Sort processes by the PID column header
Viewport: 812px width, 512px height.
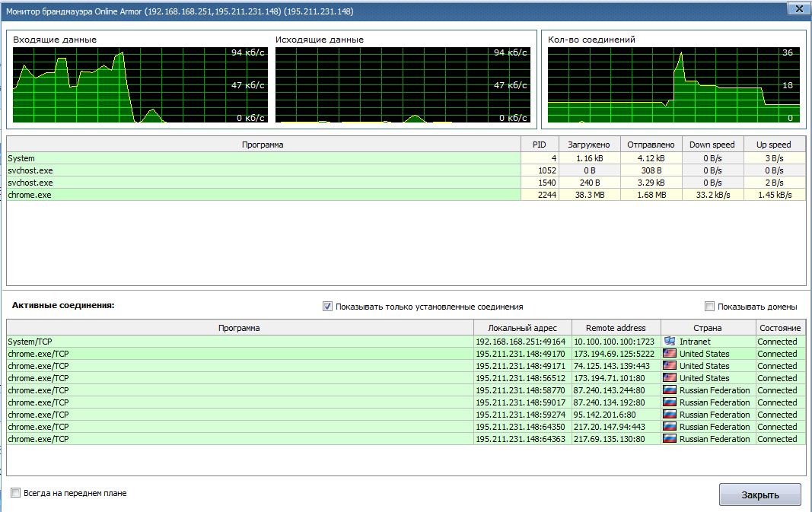(x=540, y=145)
